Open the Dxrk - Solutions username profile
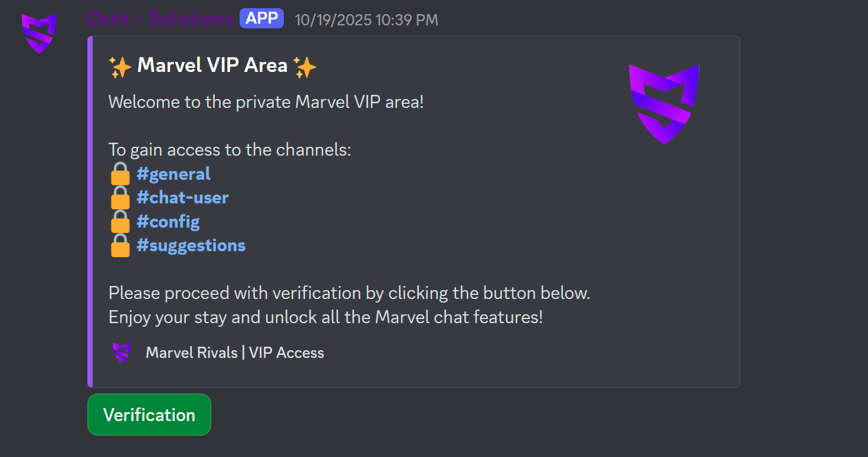Screen dimensions: 868x457 [x=161, y=19]
